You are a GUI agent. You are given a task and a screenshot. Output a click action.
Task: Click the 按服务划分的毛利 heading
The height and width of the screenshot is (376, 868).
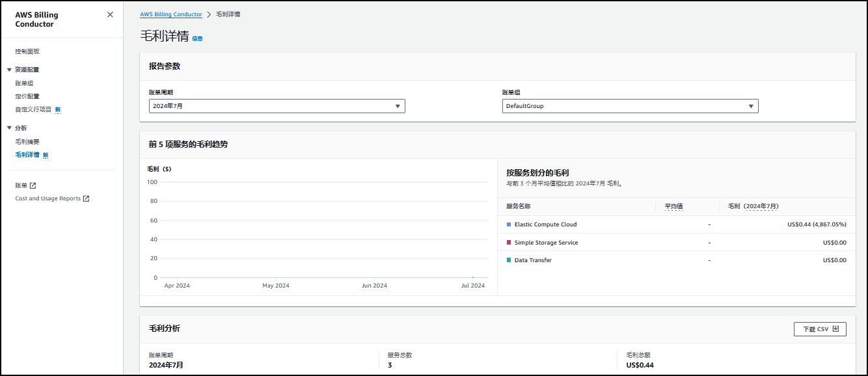tap(537, 173)
